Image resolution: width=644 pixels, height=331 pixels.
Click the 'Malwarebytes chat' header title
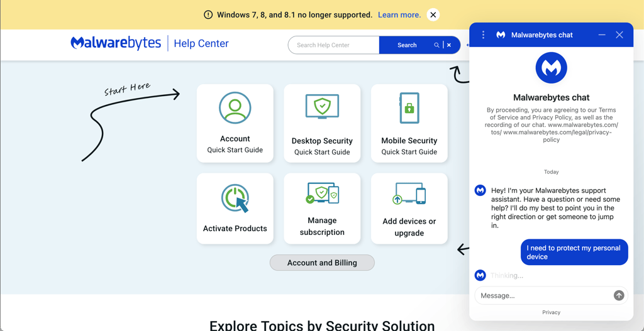pos(541,35)
